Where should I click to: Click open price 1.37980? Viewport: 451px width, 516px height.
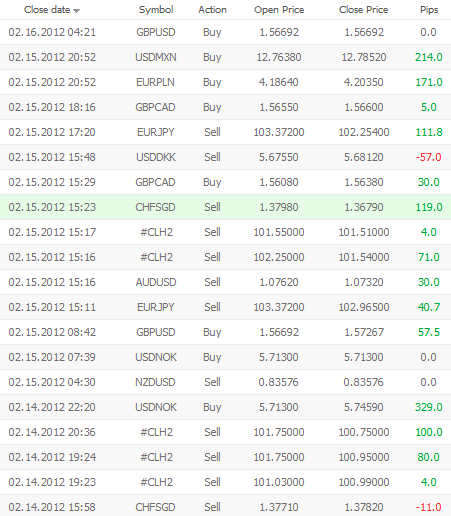pyautogui.click(x=279, y=207)
